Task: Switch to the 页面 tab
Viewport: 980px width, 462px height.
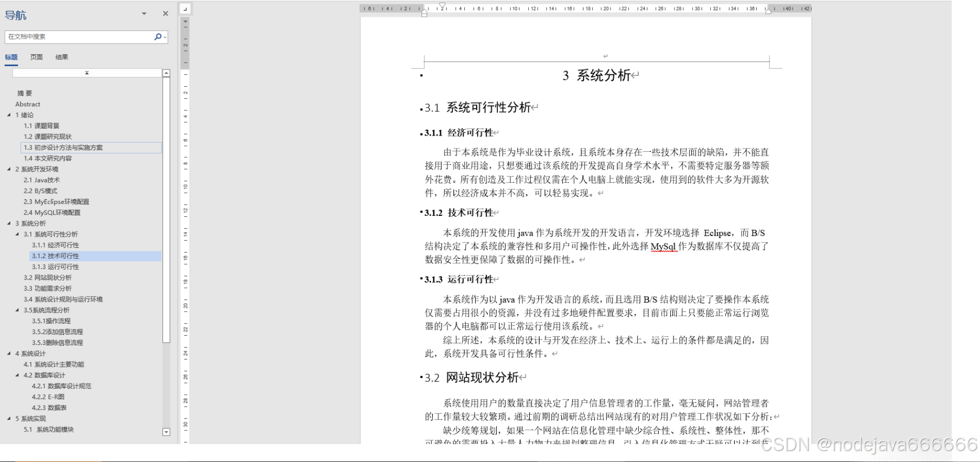Action: 36,57
